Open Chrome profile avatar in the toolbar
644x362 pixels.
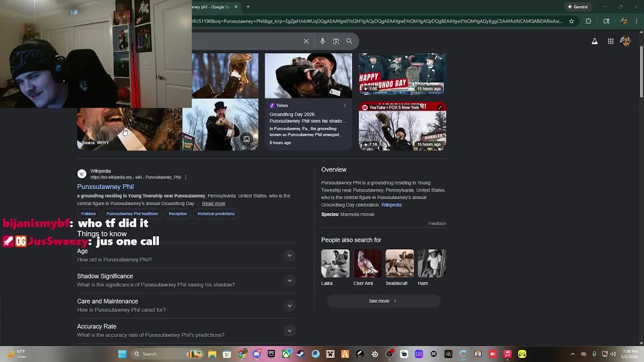(624, 21)
